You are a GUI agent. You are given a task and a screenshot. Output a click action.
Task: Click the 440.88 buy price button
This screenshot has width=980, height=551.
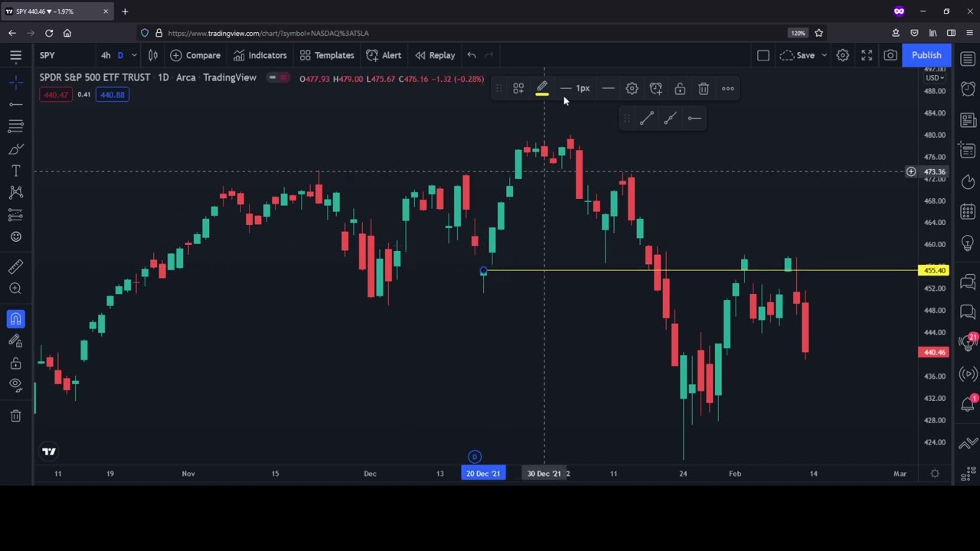tap(113, 95)
